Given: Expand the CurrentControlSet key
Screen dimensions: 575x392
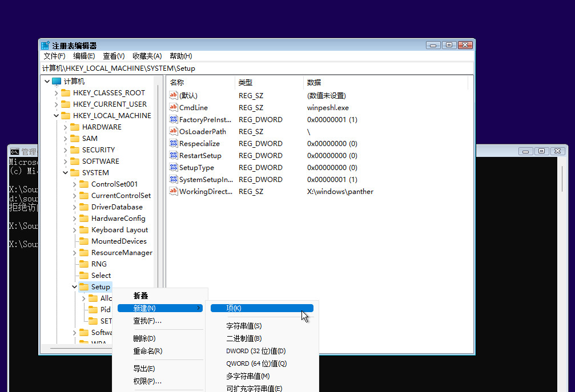Looking at the screenshot, I should tap(74, 196).
